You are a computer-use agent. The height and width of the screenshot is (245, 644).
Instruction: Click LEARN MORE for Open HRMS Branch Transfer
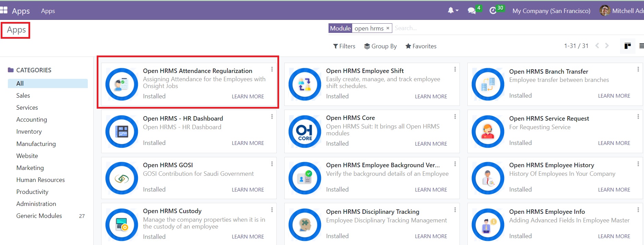pos(614,96)
